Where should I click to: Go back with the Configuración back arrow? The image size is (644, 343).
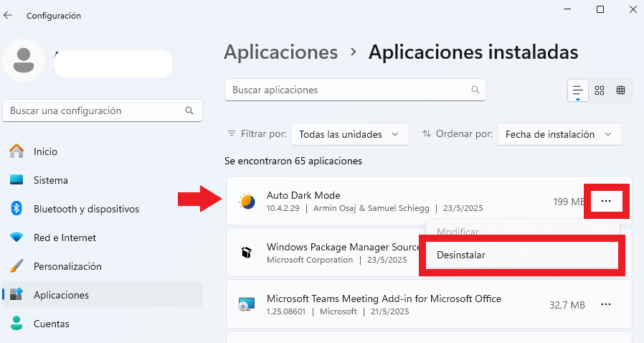[x=8, y=16]
